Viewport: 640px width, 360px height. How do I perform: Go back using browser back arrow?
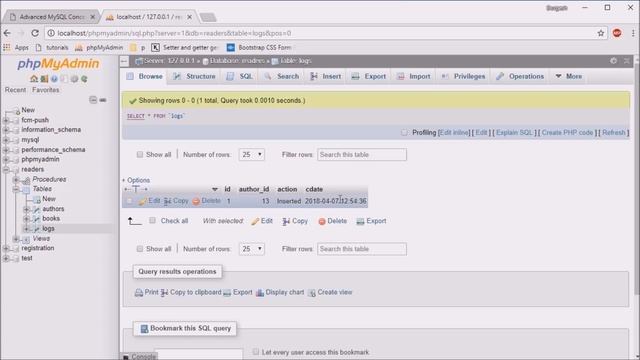[7, 33]
